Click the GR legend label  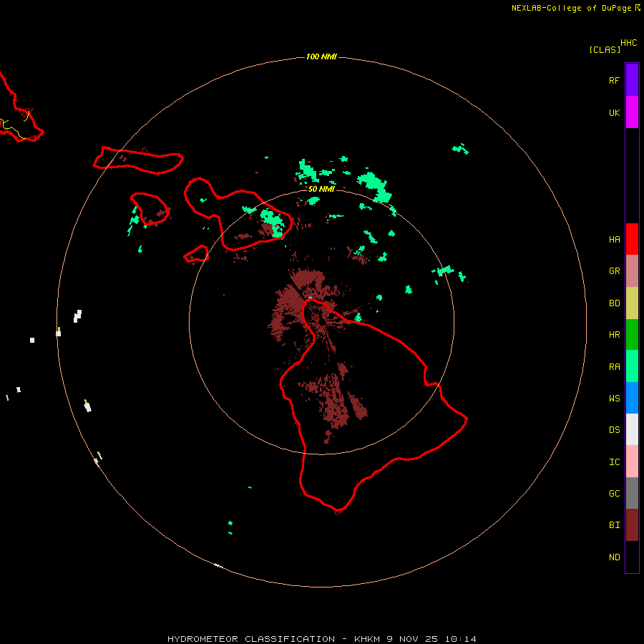[x=614, y=271]
